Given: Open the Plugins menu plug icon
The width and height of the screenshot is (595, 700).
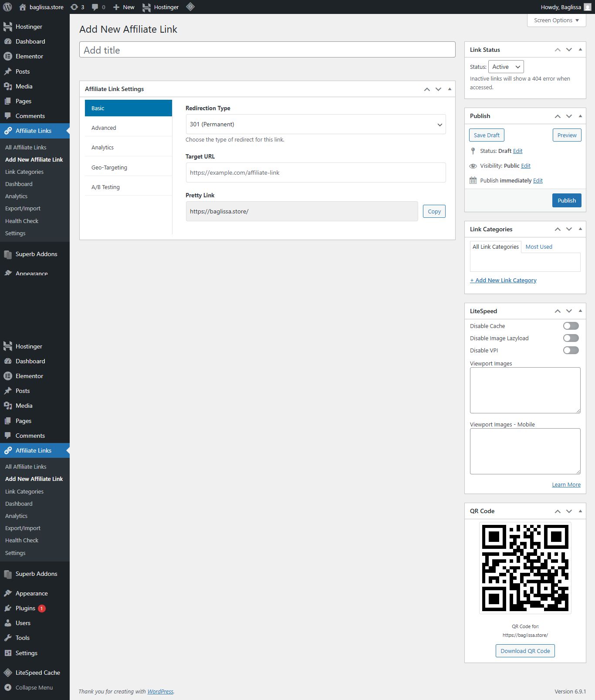Looking at the screenshot, I should pyautogui.click(x=8, y=608).
